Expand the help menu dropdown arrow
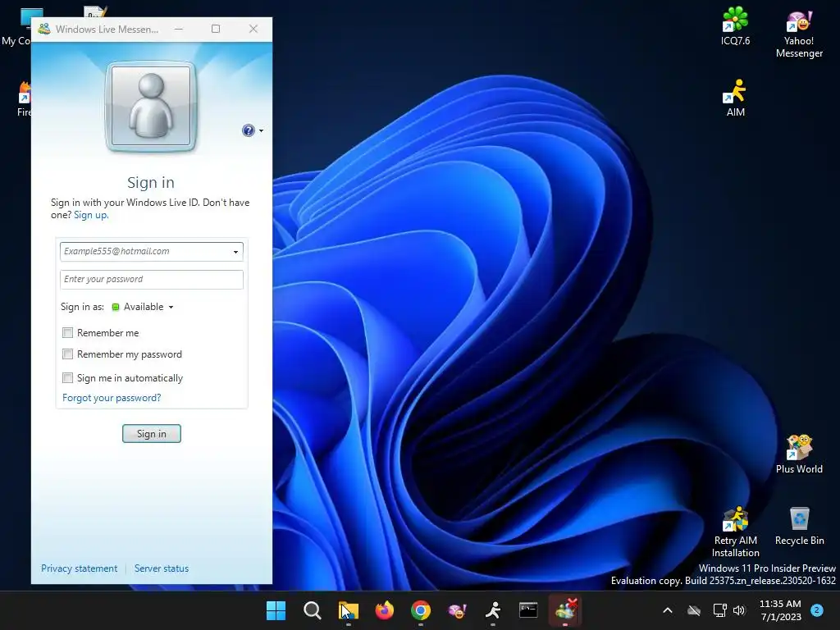This screenshot has height=630, width=840. (x=262, y=130)
